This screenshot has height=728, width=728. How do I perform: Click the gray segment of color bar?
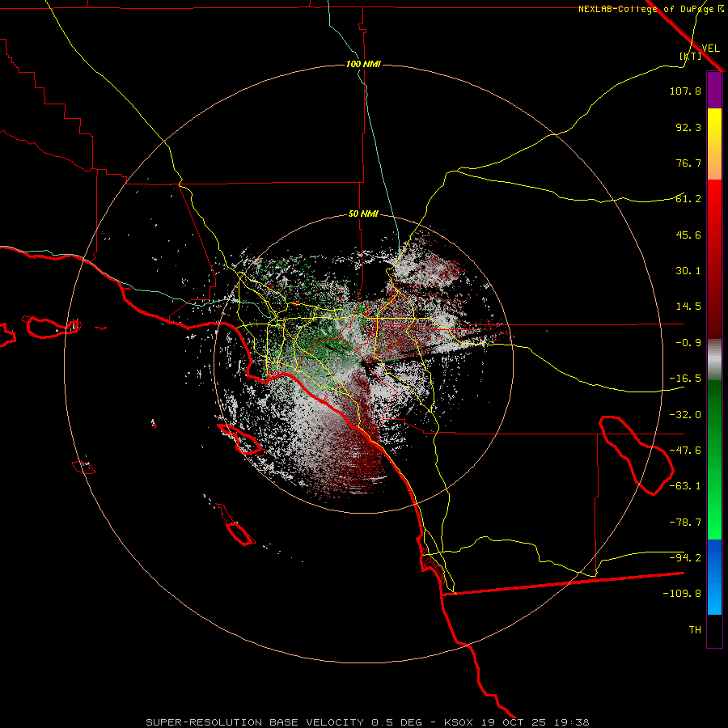pyautogui.click(x=714, y=359)
